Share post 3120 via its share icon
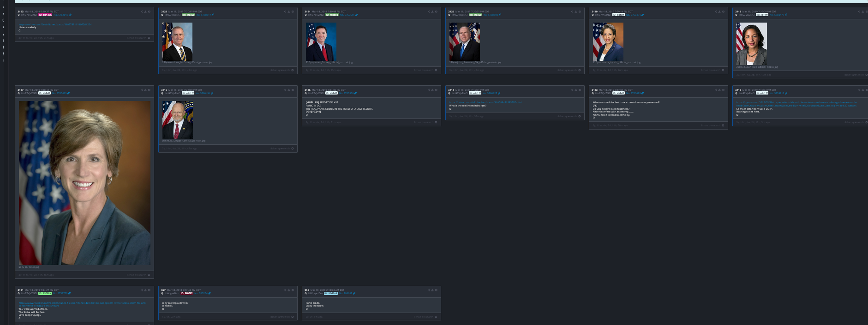The width and height of the screenshot is (868, 325). (572, 12)
